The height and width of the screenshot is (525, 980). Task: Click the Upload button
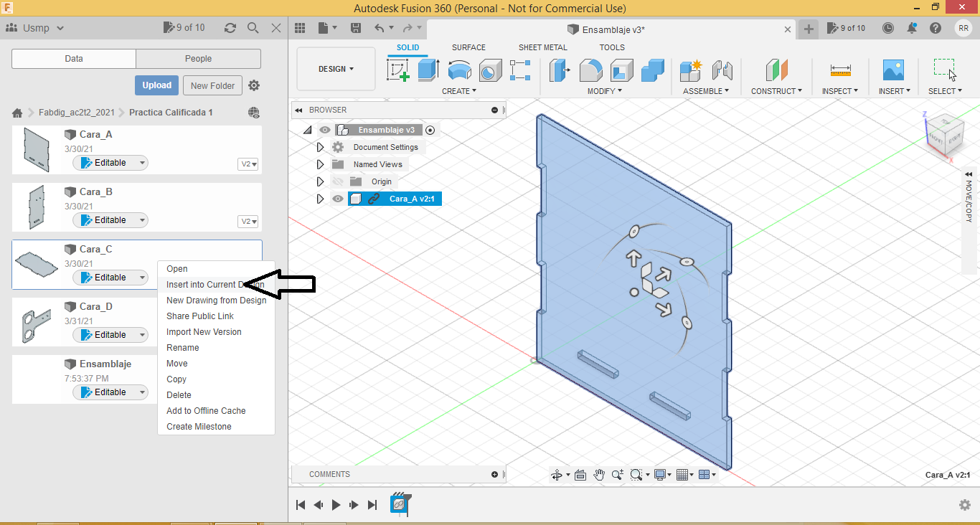pyautogui.click(x=156, y=85)
